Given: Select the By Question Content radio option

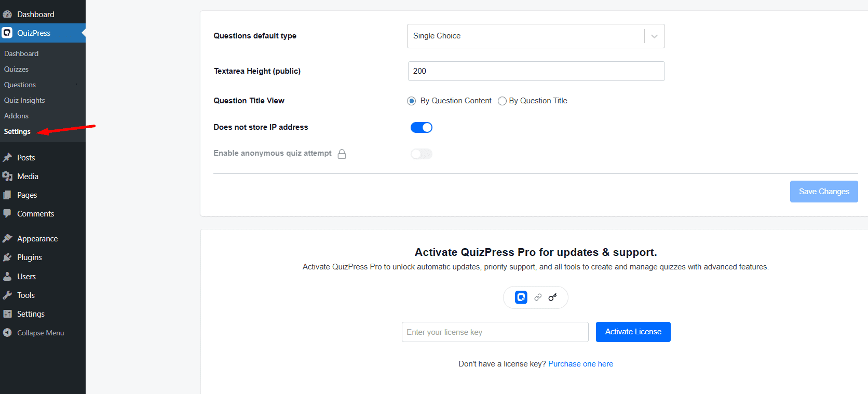Looking at the screenshot, I should tap(412, 101).
